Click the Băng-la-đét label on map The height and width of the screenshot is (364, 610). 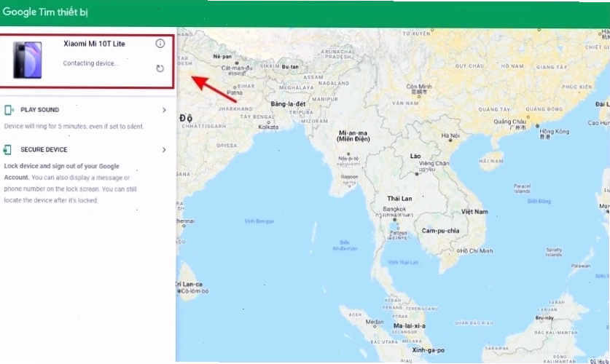[288, 104]
